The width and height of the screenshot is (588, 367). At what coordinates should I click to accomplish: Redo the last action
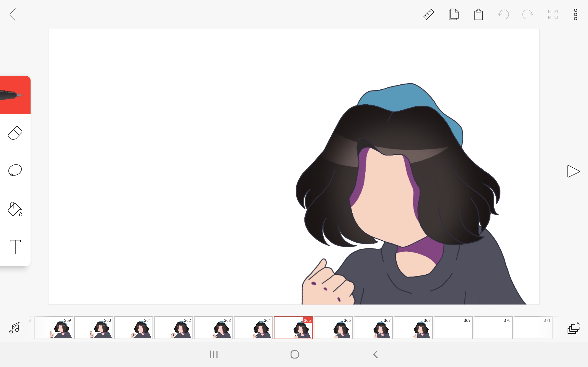(528, 14)
